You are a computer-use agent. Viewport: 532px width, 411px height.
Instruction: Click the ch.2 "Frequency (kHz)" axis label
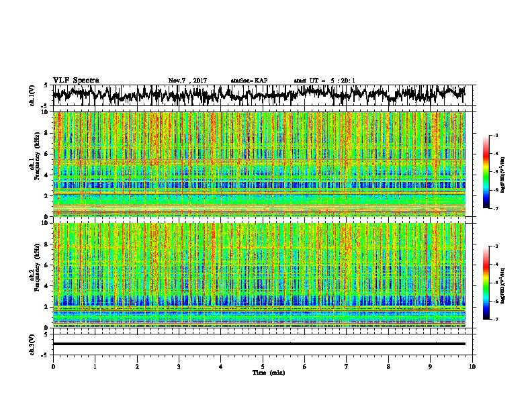(x=37, y=267)
